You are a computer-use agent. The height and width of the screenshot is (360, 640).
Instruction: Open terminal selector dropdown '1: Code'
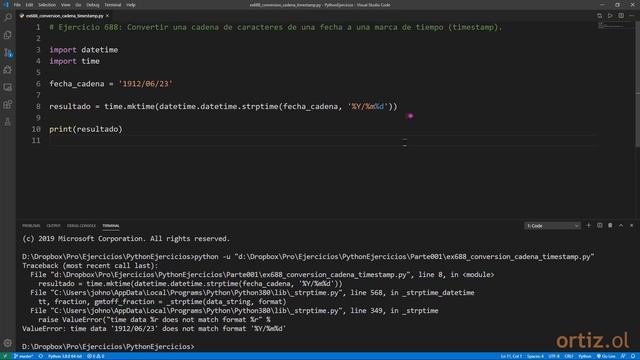pyautogui.click(x=552, y=226)
